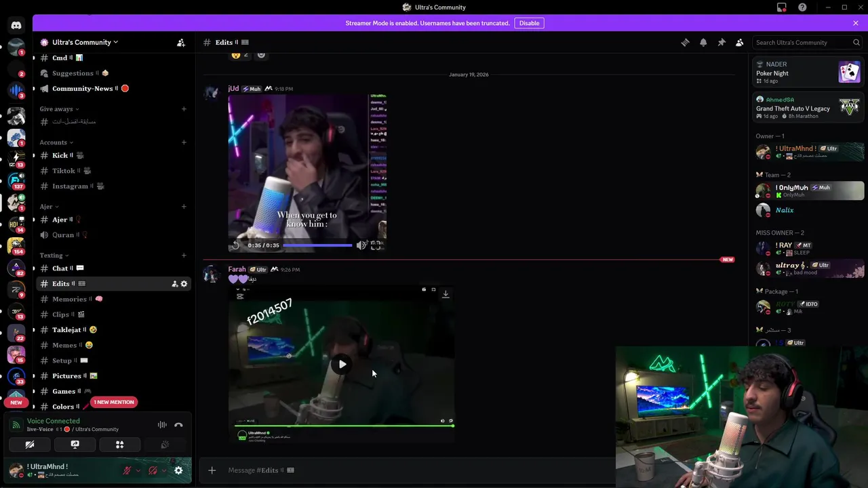
Task: Add channel to Accounts category
Action: (x=184, y=142)
